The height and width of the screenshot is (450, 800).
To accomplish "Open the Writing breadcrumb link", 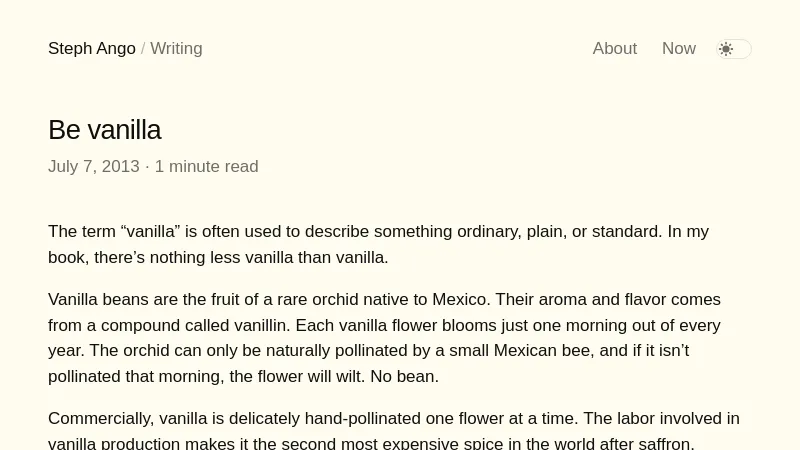I will 176,49.
